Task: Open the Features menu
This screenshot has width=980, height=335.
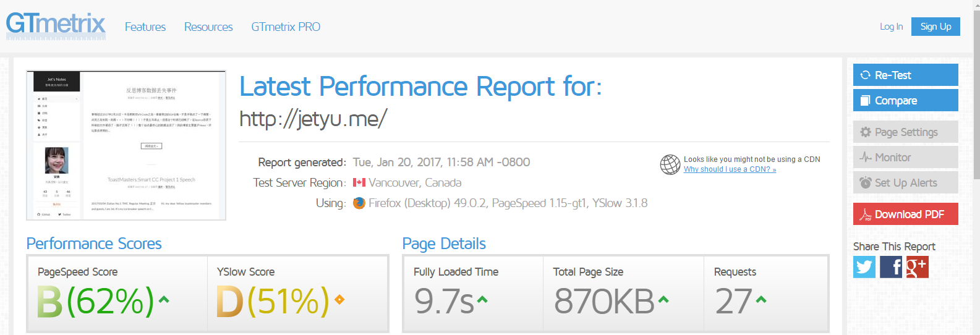Action: [145, 27]
